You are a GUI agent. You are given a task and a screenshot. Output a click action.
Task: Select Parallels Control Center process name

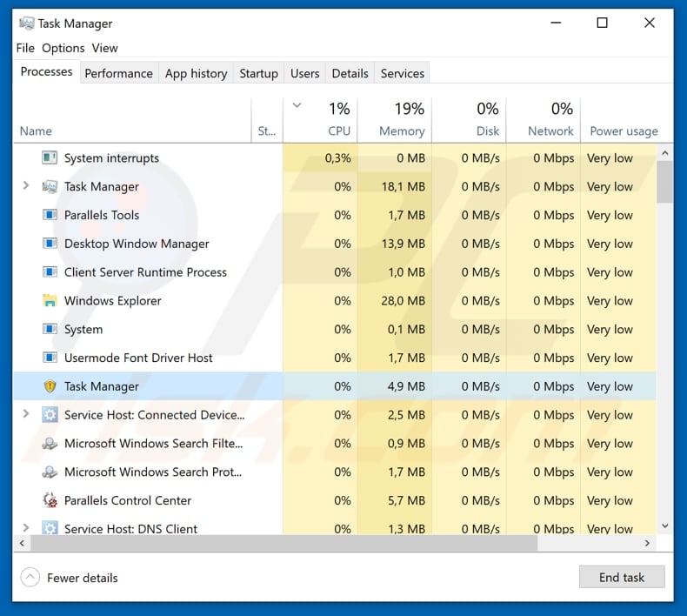(128, 500)
